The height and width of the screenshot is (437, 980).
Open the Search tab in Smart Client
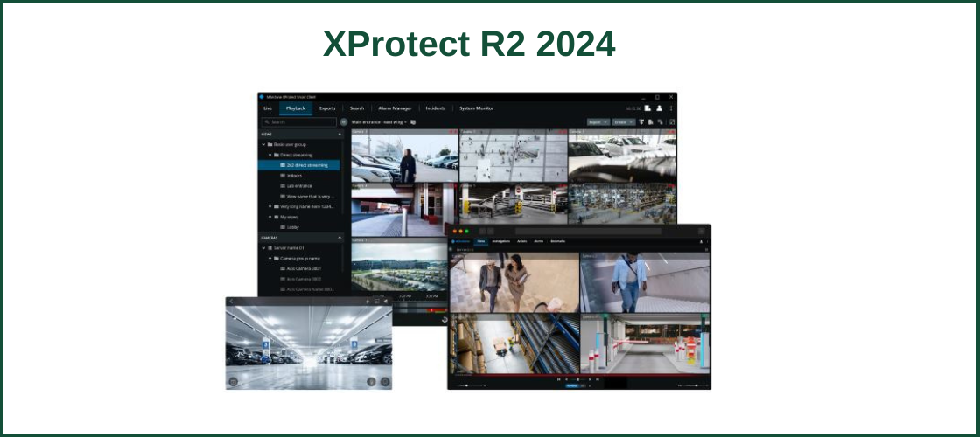[357, 108]
